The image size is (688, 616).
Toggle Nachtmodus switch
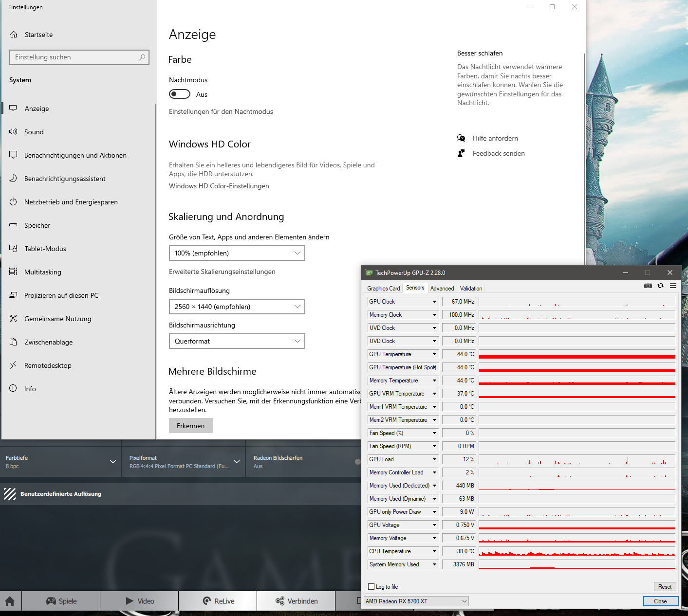point(180,94)
